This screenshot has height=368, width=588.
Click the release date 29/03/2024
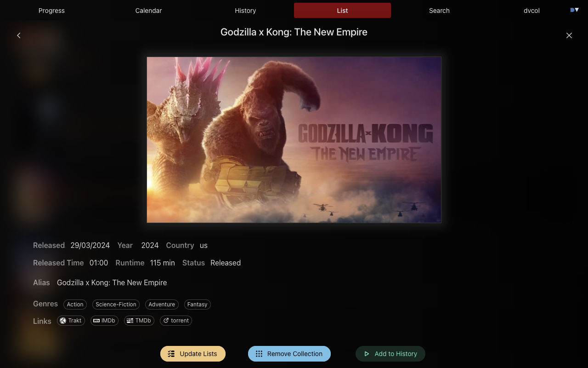[90, 246]
